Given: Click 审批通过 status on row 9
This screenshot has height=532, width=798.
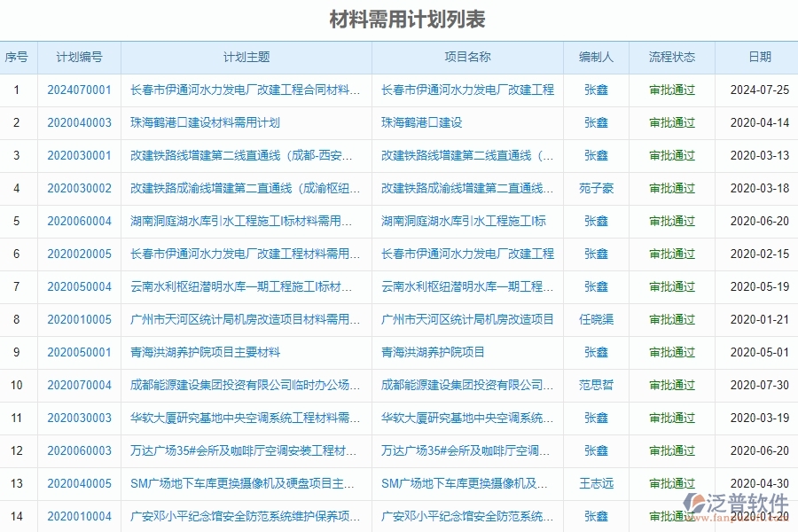Looking at the screenshot, I should pyautogui.click(x=671, y=352).
